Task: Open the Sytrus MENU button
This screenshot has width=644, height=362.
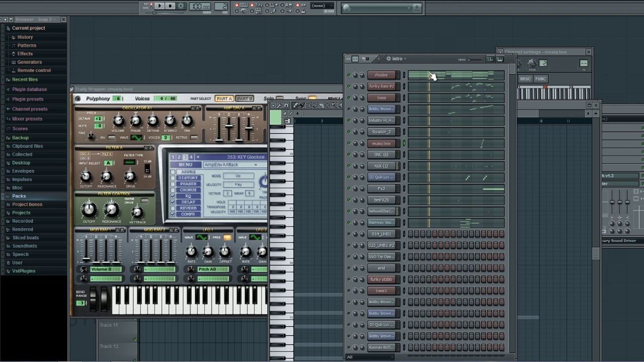Action: [185, 165]
